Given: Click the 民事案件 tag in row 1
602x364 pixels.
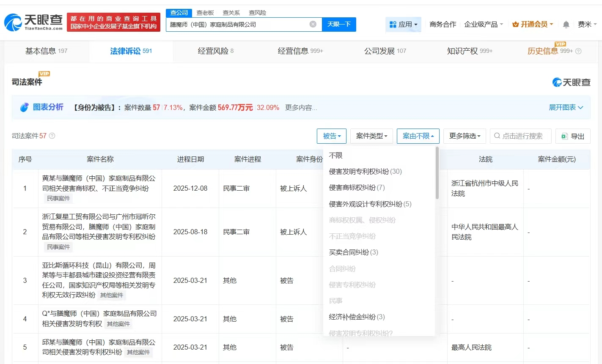Looking at the screenshot, I should (58, 199).
